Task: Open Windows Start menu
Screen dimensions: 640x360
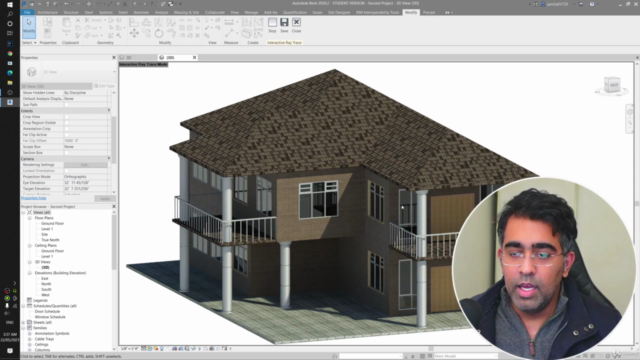Action: 10,4
